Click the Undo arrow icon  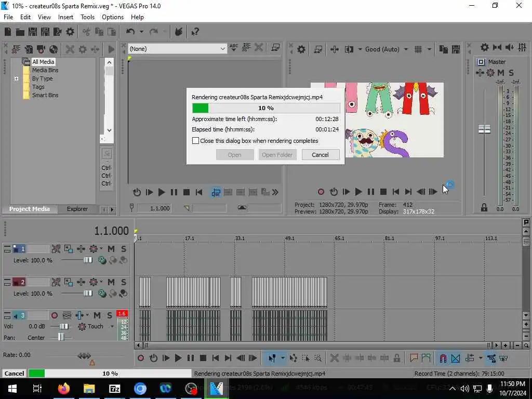(130, 32)
